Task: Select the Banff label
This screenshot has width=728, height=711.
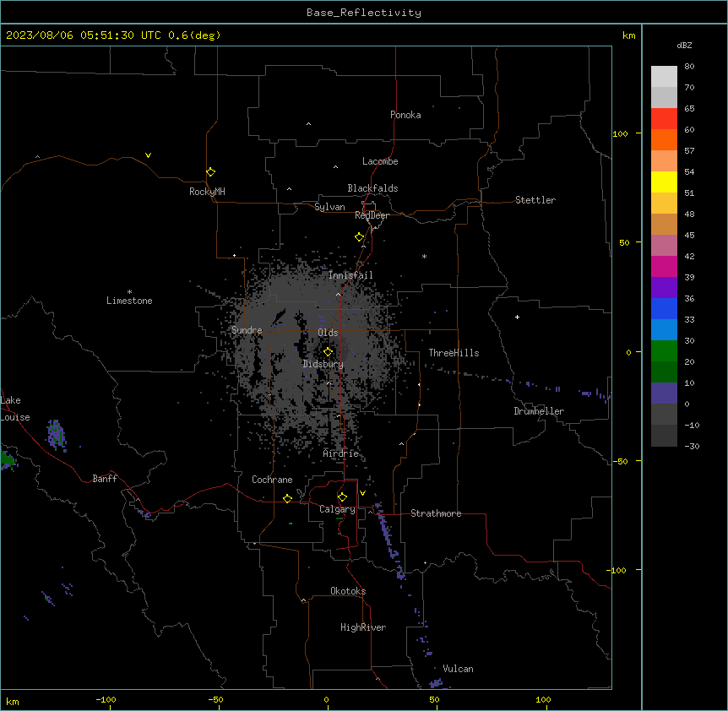Action: point(105,479)
